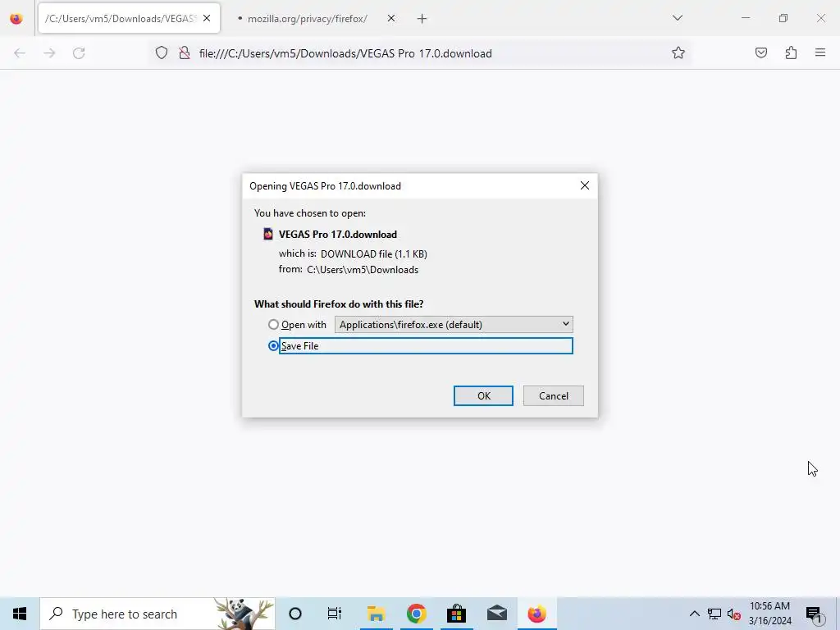Viewport: 840px width, 630px height.
Task: View site information lock icon
Action: 185,53
